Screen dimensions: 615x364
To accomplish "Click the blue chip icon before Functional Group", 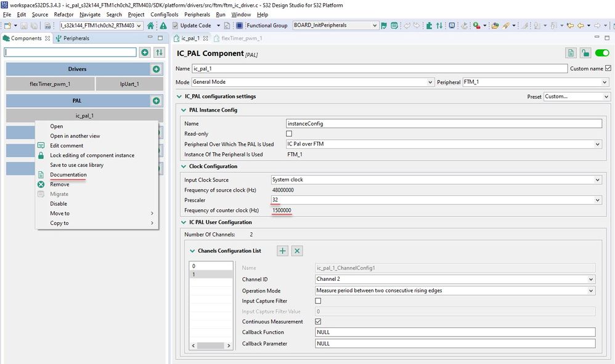I will click(239, 25).
